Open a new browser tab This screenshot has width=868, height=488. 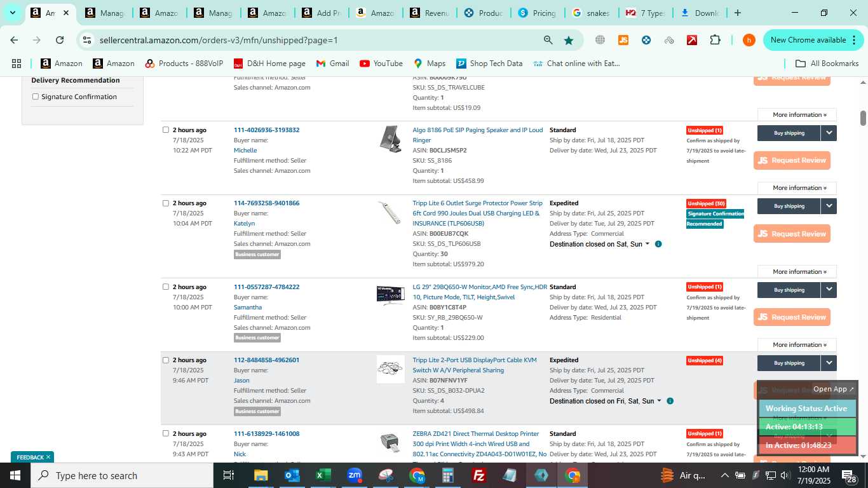point(738,13)
